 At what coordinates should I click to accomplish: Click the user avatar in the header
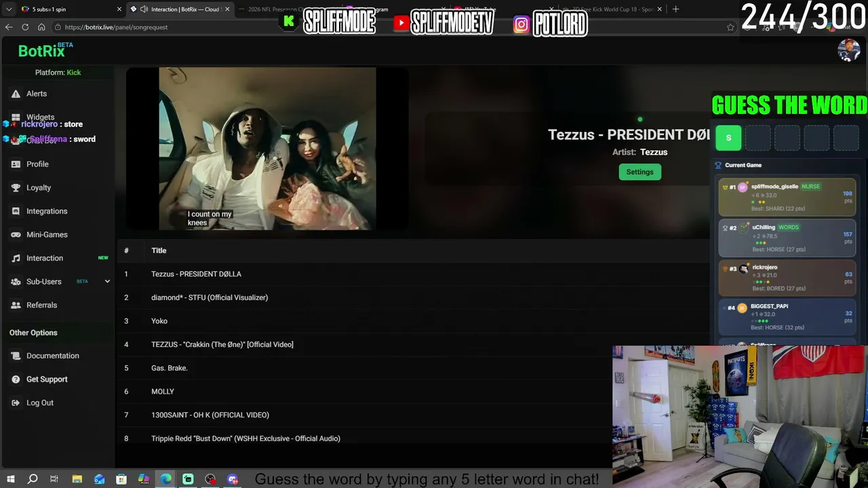(x=848, y=50)
